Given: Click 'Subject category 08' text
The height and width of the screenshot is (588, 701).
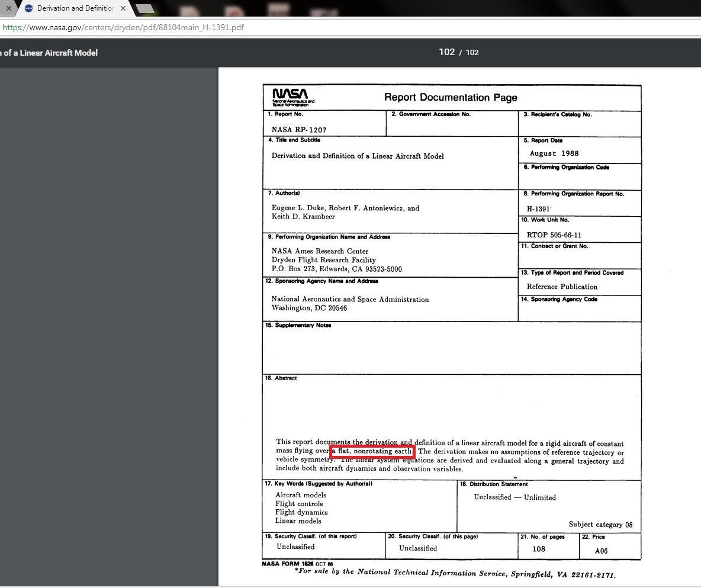Looking at the screenshot, I should (600, 525).
